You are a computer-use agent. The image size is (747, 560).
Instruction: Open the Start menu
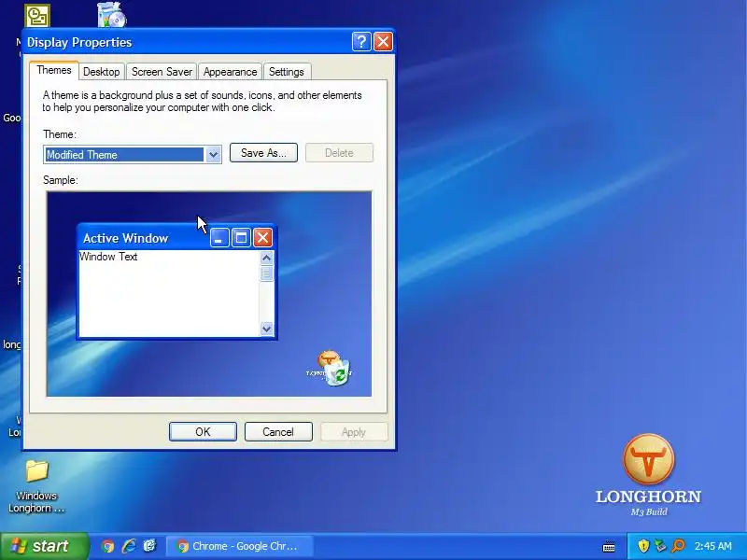point(44,546)
